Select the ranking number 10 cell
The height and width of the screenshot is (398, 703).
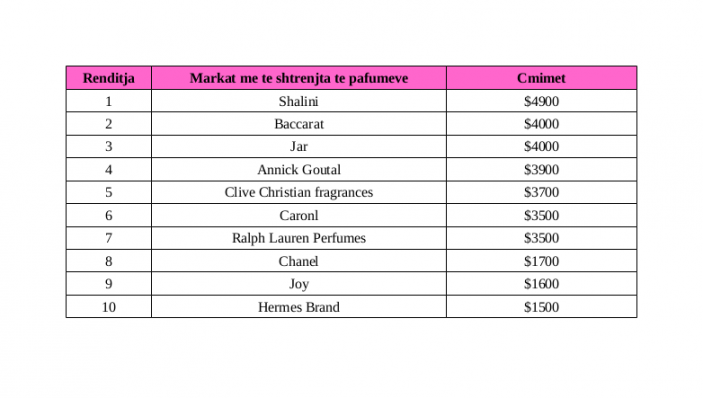[108, 307]
